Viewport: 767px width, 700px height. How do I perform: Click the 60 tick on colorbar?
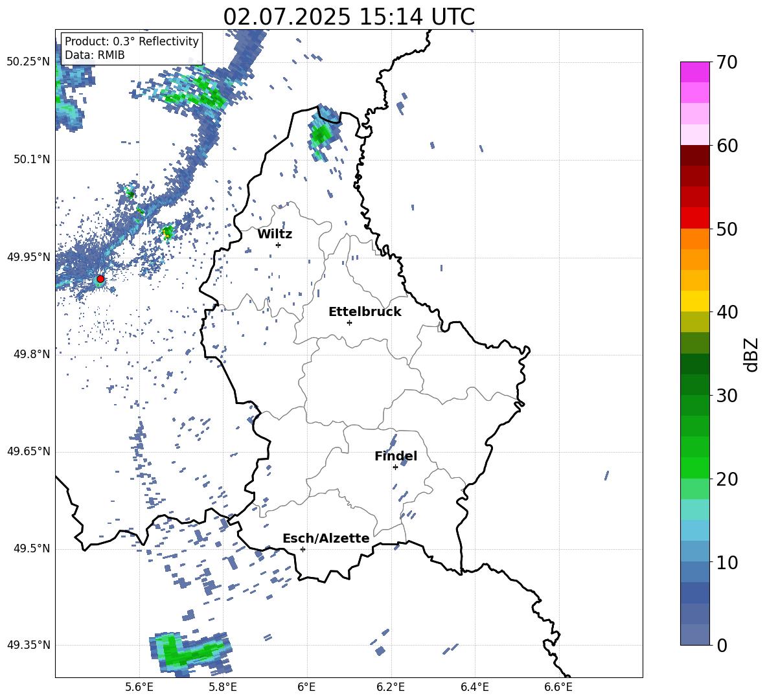pos(727,146)
